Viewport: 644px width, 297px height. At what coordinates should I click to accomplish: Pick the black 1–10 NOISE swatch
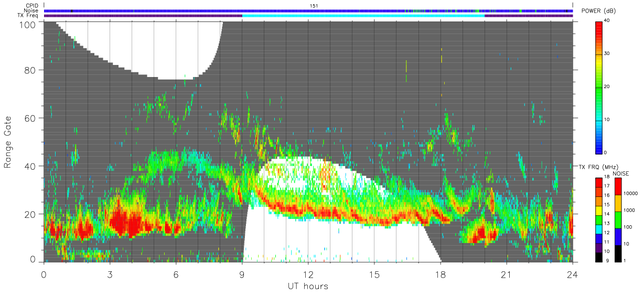click(618, 253)
